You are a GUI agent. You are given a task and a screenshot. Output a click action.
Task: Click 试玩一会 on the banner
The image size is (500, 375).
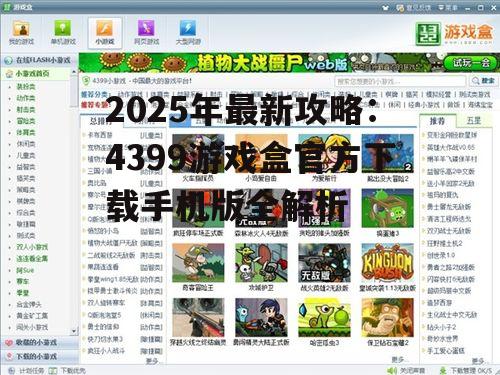click(471, 62)
